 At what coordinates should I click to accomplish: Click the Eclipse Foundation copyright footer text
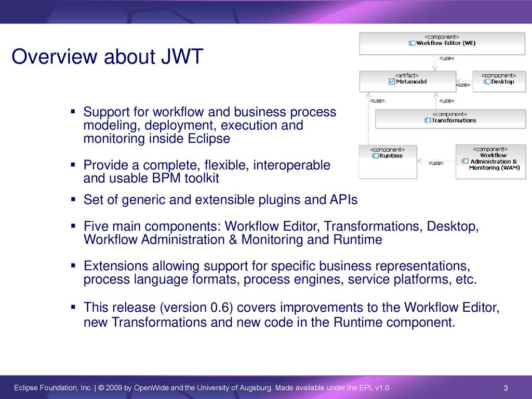[x=201, y=388]
